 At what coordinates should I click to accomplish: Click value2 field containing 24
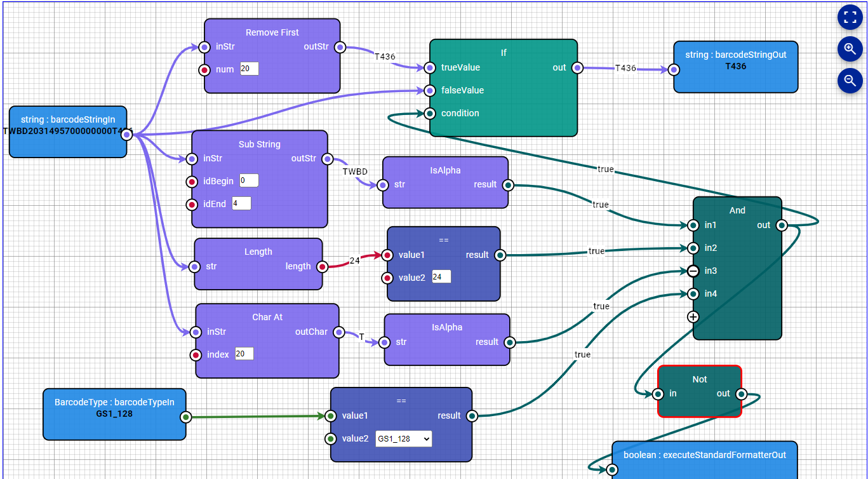coord(441,277)
